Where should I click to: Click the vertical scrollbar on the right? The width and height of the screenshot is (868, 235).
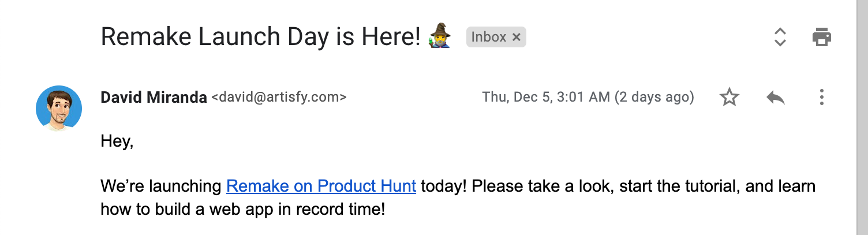click(862, 115)
